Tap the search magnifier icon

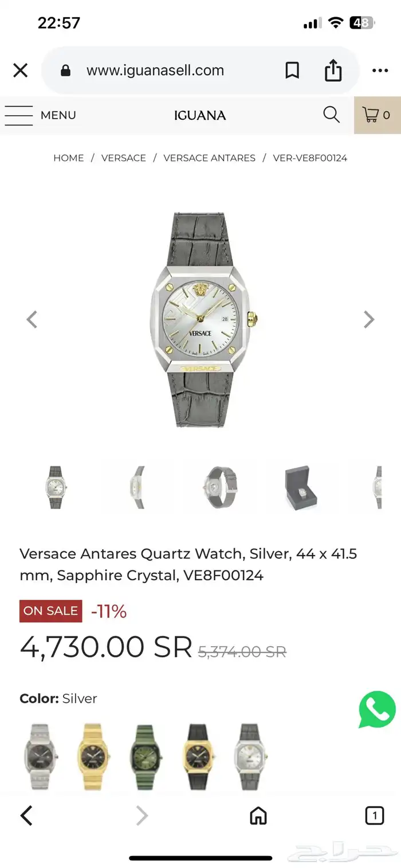point(331,115)
